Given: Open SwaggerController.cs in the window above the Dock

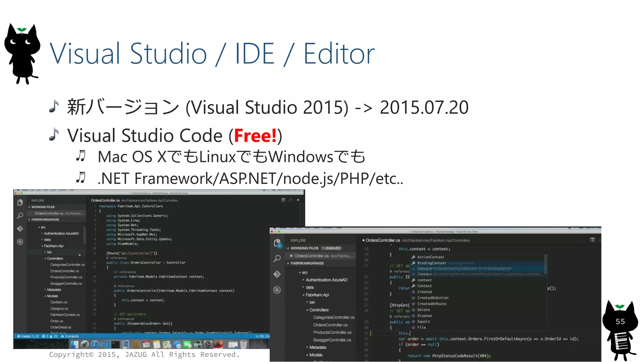Looking at the screenshot, I should 66,283.
